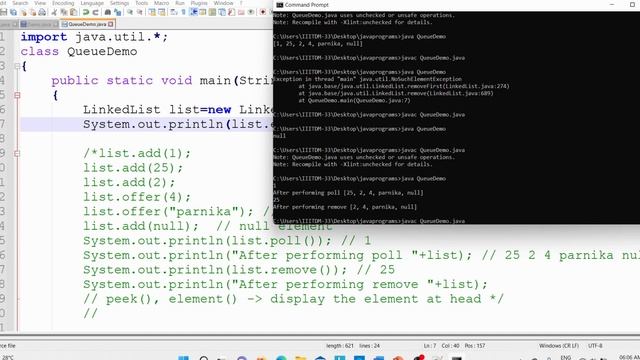Click the 'Windows (CR LF)' status bar field
This screenshot has width=640, height=360.
[559, 346]
